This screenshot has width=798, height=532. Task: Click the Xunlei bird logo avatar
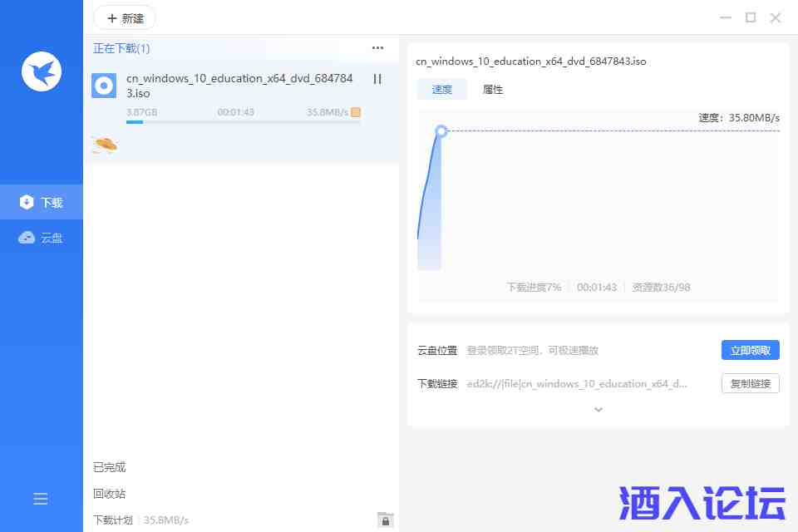42,71
